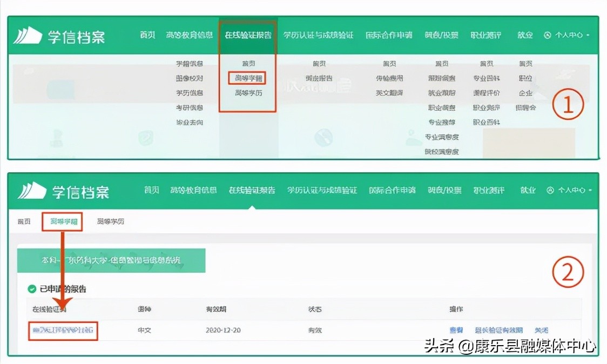Click the green check icon beside 已申请的报告

coord(32,289)
